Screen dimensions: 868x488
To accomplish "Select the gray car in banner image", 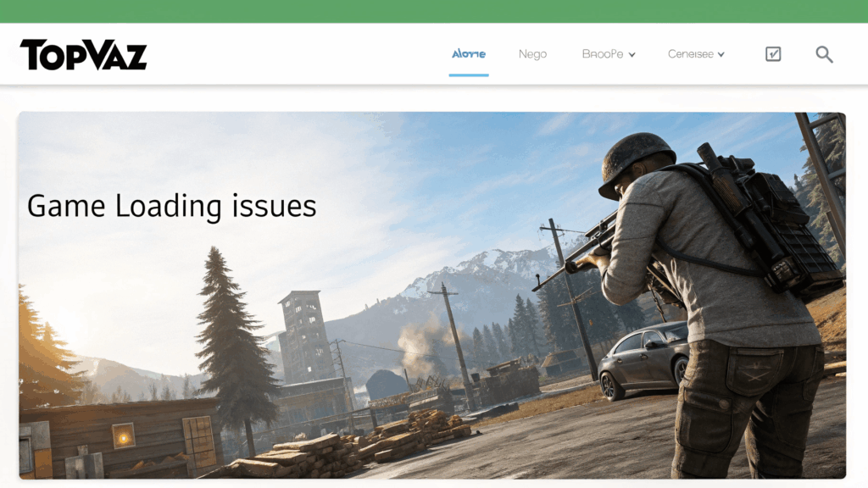I will [644, 356].
